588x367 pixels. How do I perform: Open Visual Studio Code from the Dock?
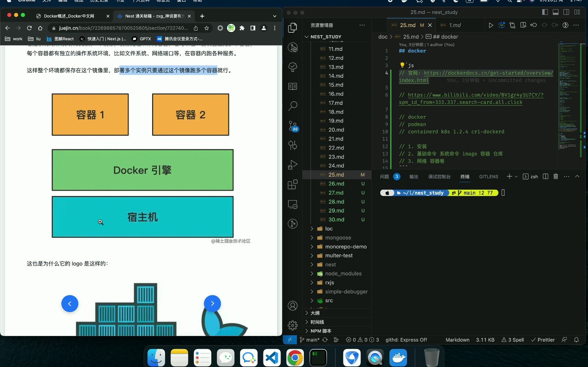[x=272, y=358]
